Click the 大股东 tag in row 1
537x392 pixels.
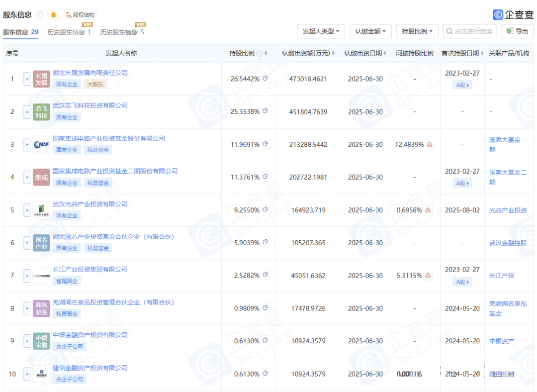[95, 84]
